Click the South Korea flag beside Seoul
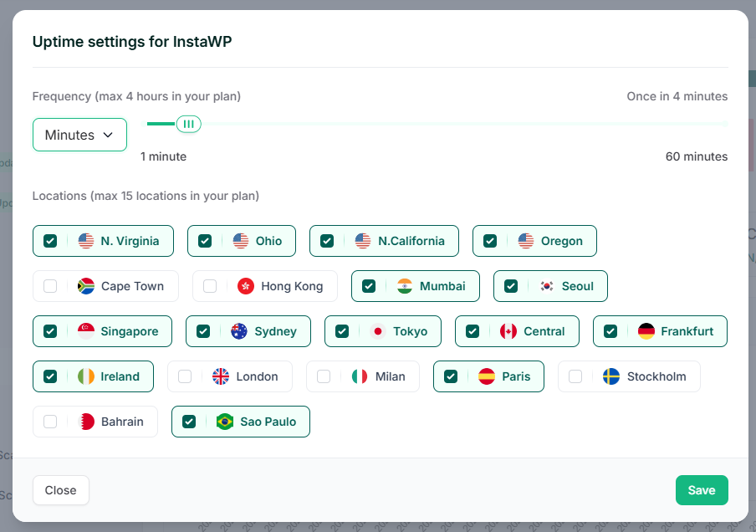The image size is (756, 532). point(547,286)
